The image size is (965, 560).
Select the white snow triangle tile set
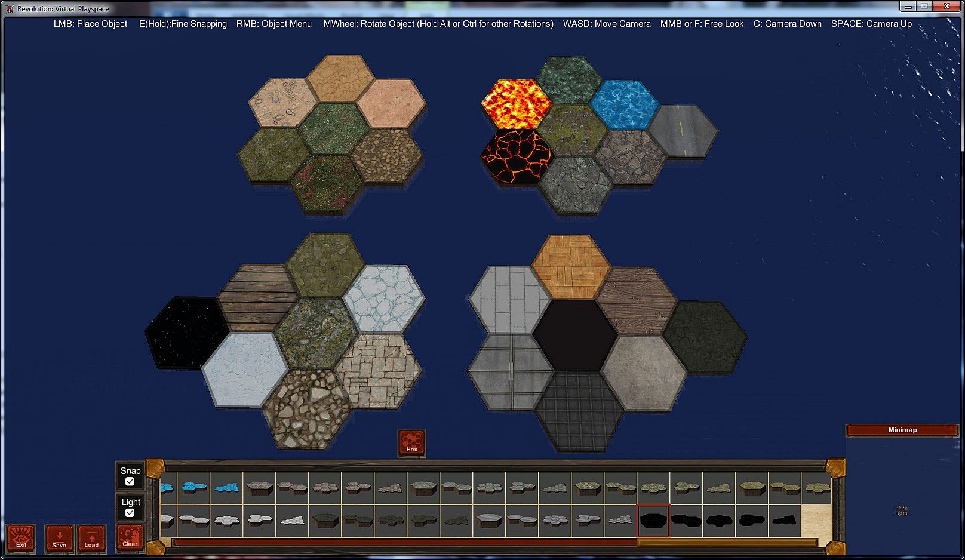292,521
